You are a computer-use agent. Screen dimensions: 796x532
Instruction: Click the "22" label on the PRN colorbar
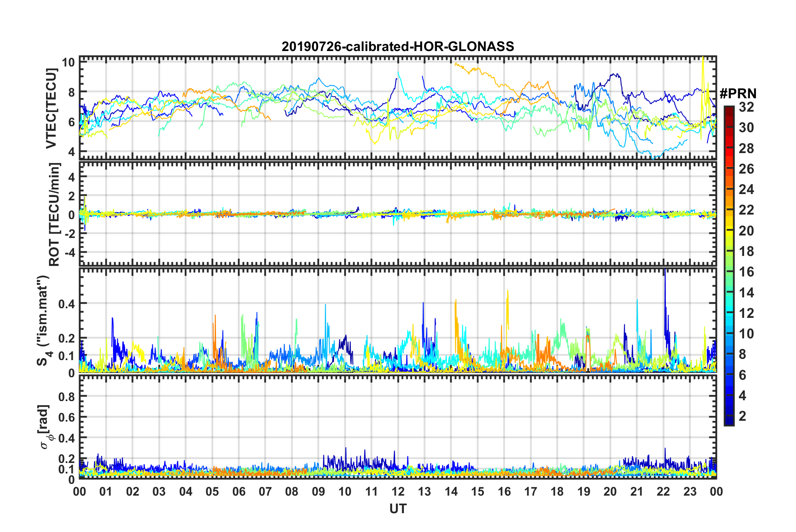(746, 210)
